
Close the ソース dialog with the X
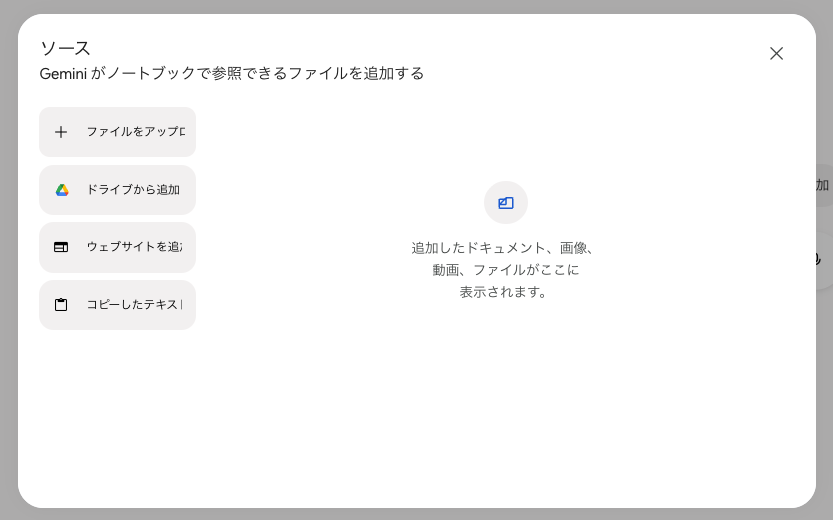776,53
